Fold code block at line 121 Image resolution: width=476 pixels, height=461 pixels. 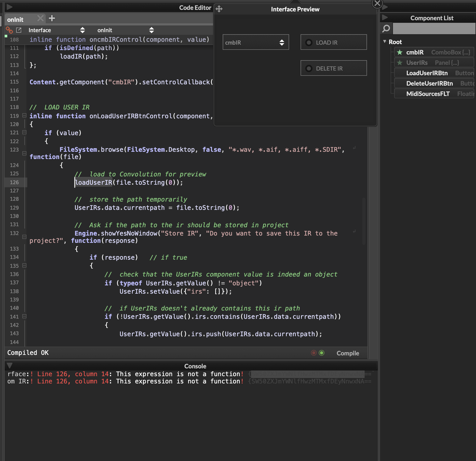point(24,132)
